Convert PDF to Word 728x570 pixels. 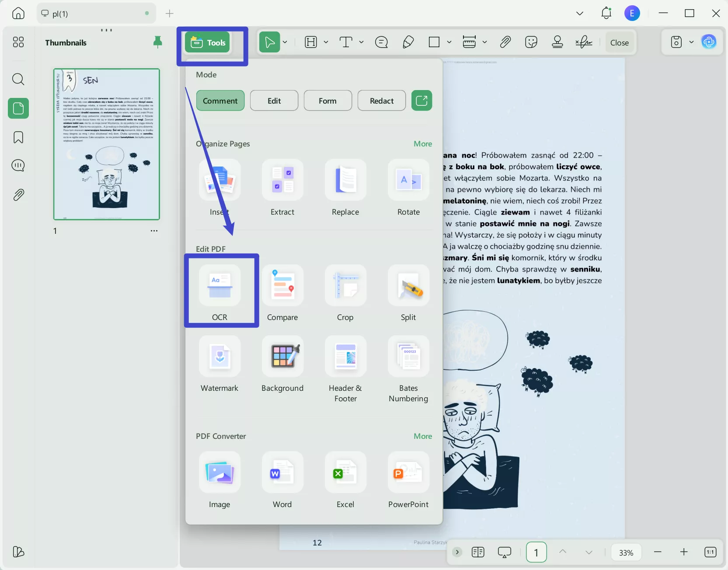pos(282,473)
